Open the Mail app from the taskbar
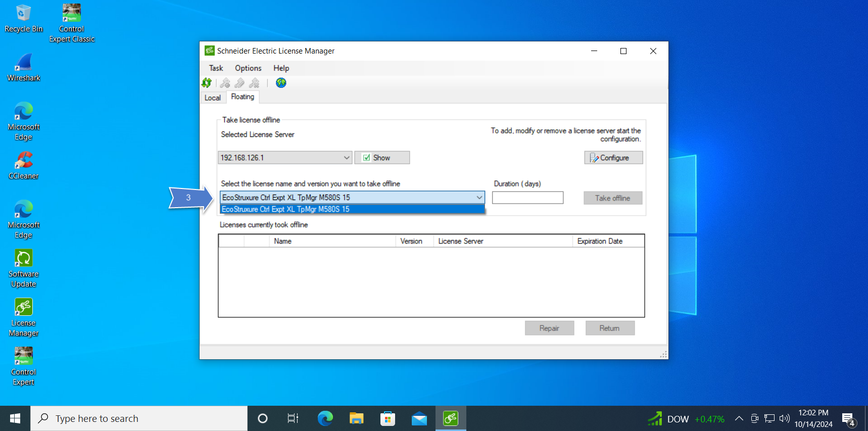This screenshot has width=868, height=431. pos(419,418)
